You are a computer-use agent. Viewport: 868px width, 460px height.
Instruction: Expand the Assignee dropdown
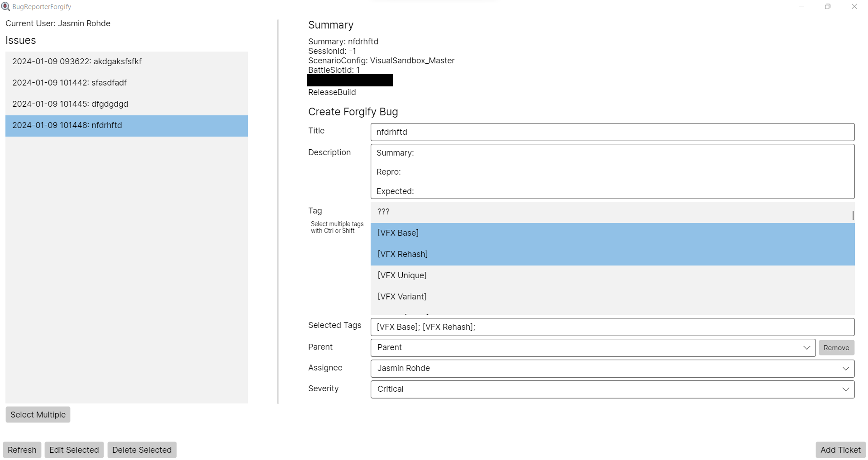point(612,368)
